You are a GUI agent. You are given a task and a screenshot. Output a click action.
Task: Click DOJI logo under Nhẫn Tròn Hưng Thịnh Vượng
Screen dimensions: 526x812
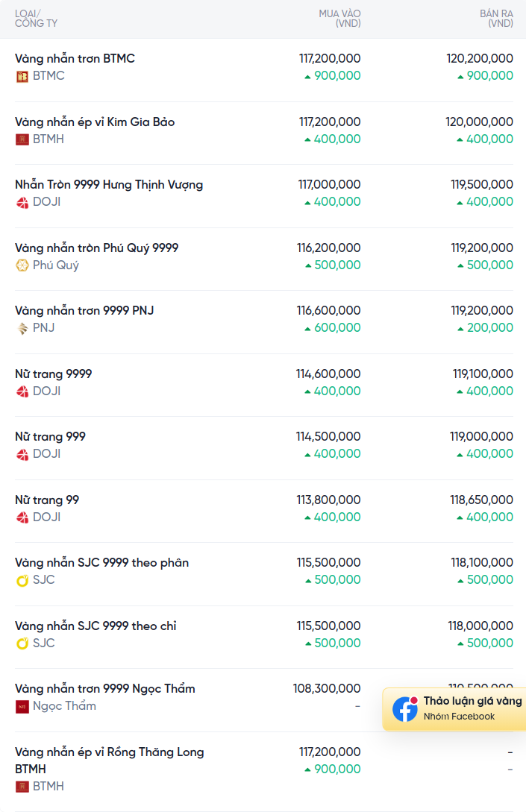tap(22, 202)
